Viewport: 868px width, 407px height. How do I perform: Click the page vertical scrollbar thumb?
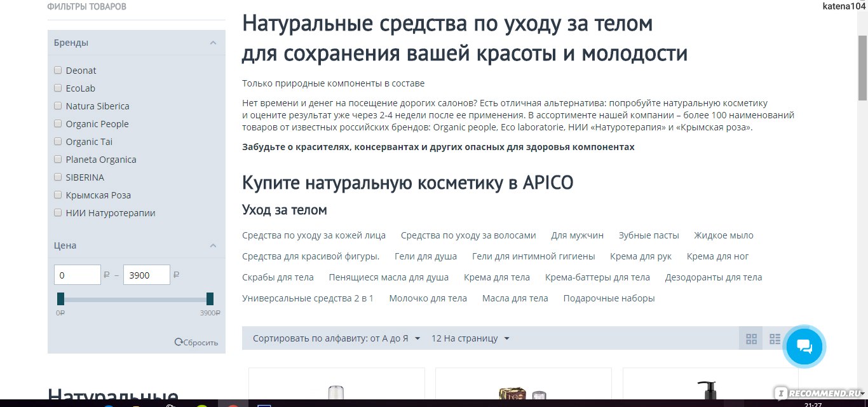tap(862, 69)
